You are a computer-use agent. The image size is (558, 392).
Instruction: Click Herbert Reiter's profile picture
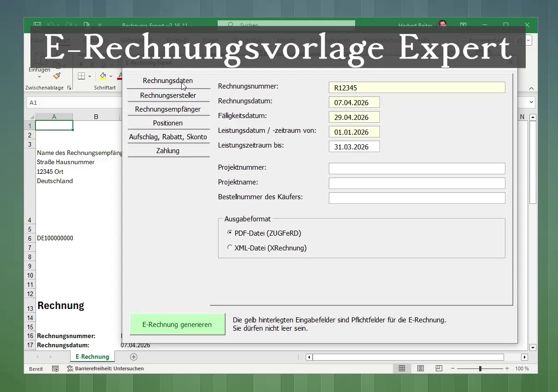click(443, 25)
